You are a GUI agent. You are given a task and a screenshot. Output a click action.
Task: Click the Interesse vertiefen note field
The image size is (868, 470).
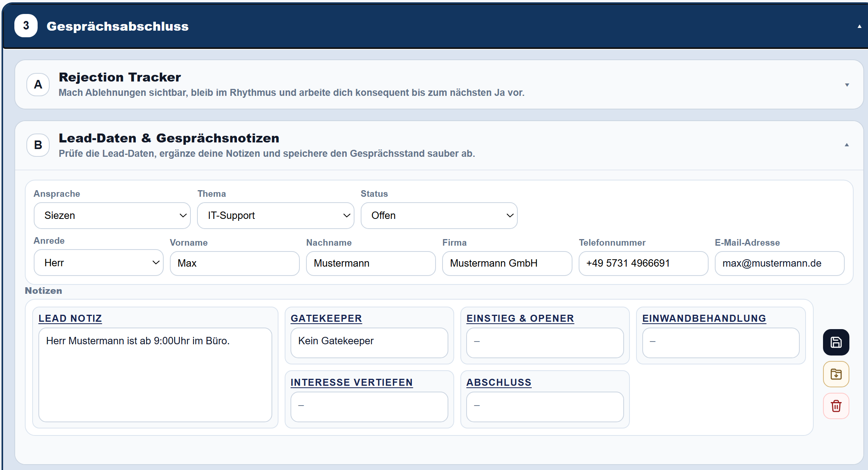coord(369,407)
